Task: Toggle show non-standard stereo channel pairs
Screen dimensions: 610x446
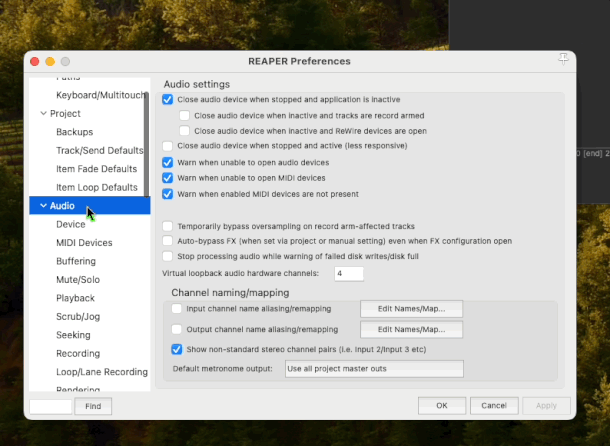Action: pos(177,349)
